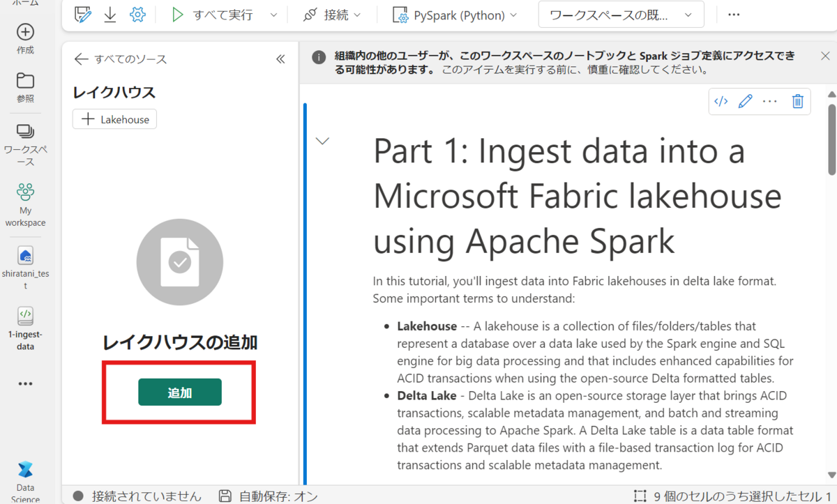Click the レイクハウスの追加 label
This screenshot has width=837, height=504.
(180, 342)
